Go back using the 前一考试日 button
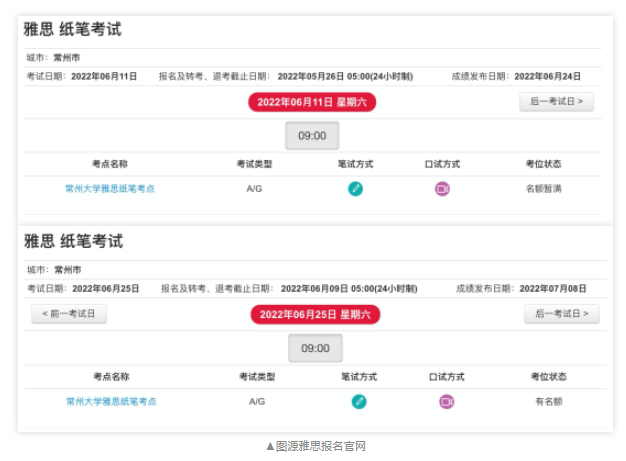Image resolution: width=626 pixels, height=461 pixels. (x=69, y=314)
